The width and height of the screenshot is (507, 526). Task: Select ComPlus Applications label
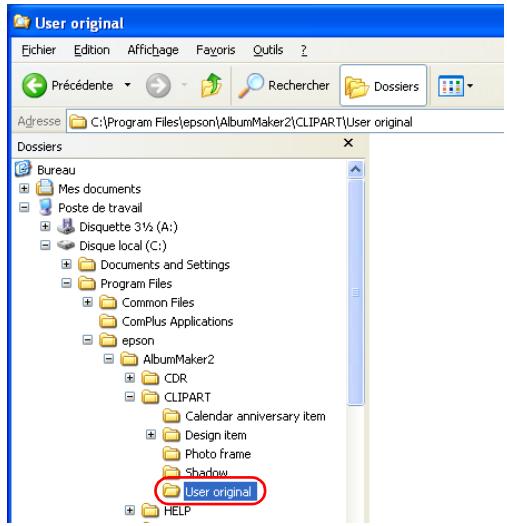tap(178, 322)
